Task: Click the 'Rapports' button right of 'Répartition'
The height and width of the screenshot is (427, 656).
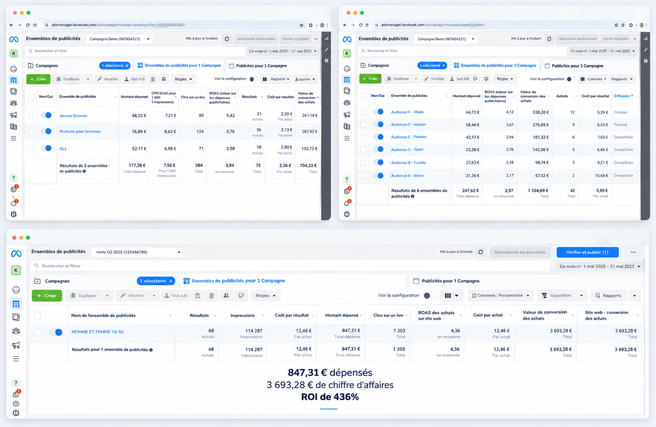Action: coord(609,295)
